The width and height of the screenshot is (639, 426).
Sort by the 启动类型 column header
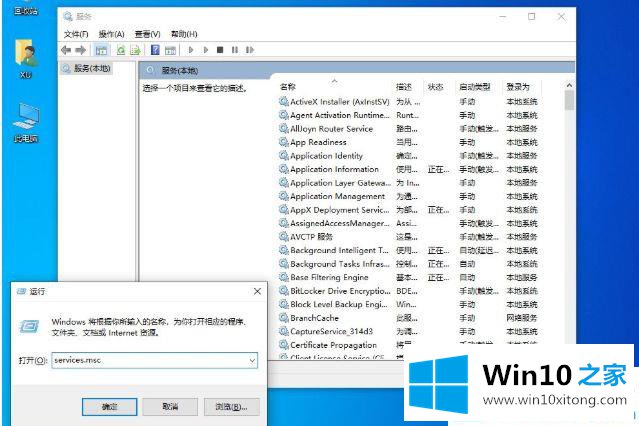point(475,86)
